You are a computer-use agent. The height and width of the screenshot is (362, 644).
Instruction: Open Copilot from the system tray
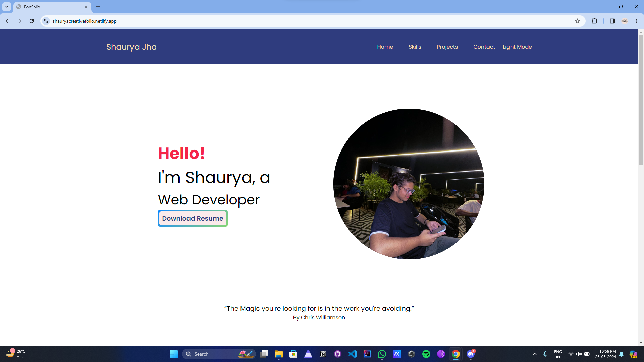[x=634, y=354]
